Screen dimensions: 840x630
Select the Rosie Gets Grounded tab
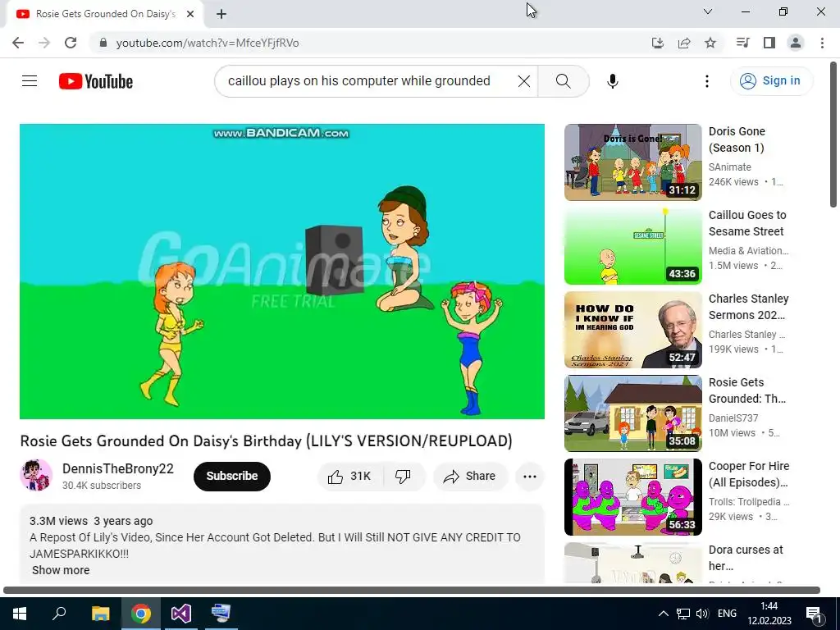pyautogui.click(x=105, y=14)
